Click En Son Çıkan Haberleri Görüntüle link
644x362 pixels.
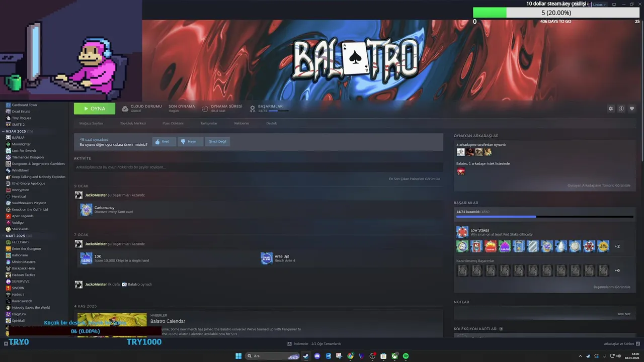(x=415, y=179)
